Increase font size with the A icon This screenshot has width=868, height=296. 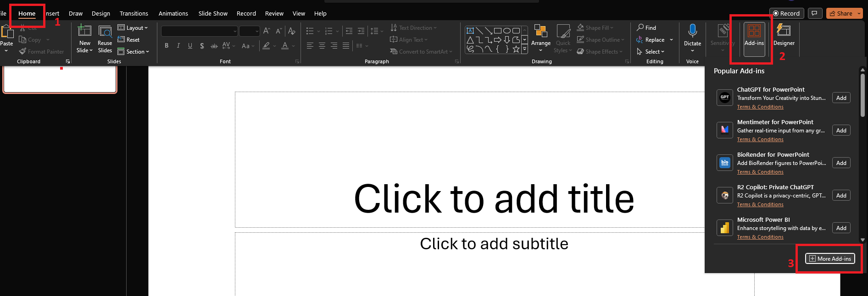[x=267, y=31]
